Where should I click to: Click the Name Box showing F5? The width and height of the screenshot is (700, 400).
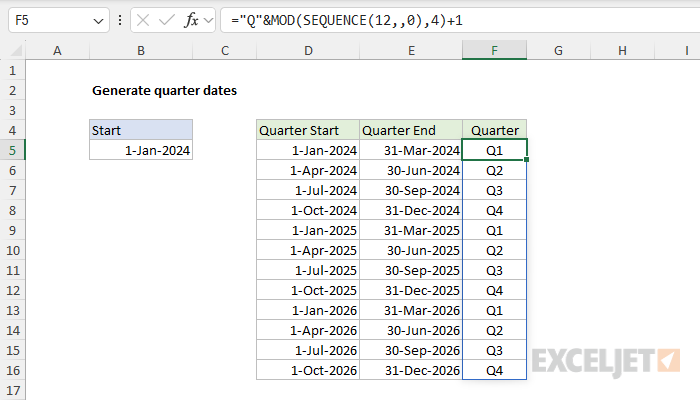59,20
